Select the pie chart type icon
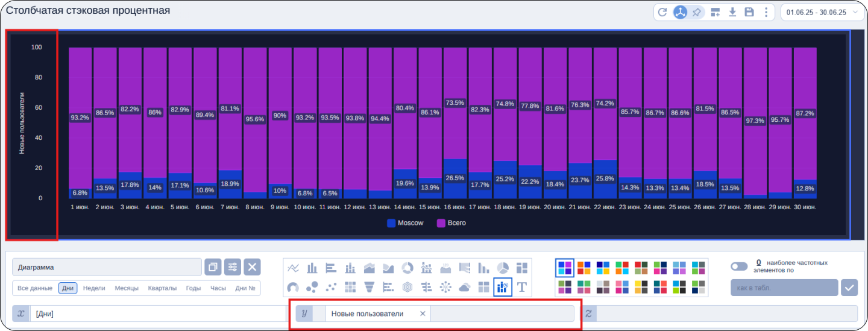868x331 pixels. pyautogui.click(x=503, y=268)
